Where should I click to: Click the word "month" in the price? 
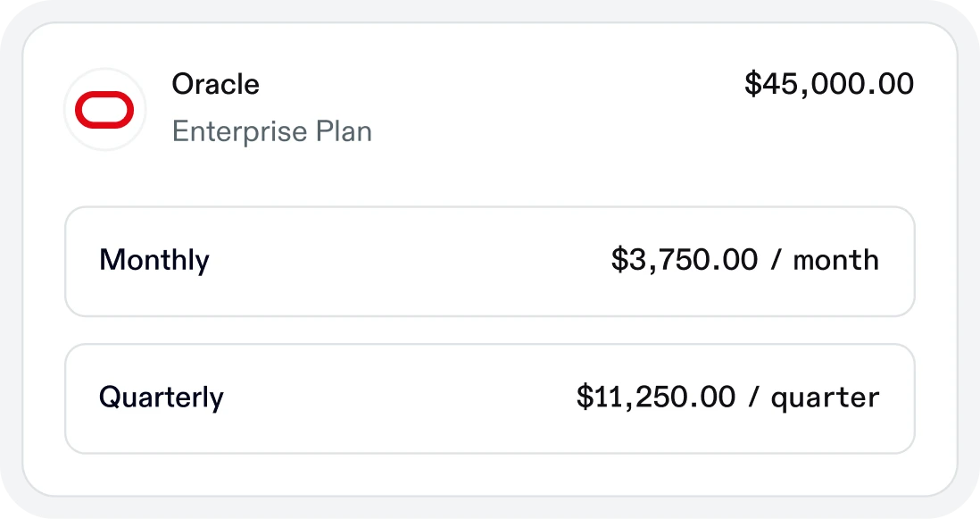(x=836, y=261)
